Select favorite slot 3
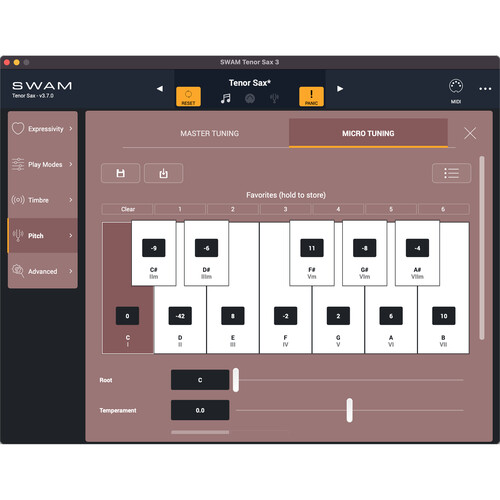This screenshot has height=500, width=500. 285,209
